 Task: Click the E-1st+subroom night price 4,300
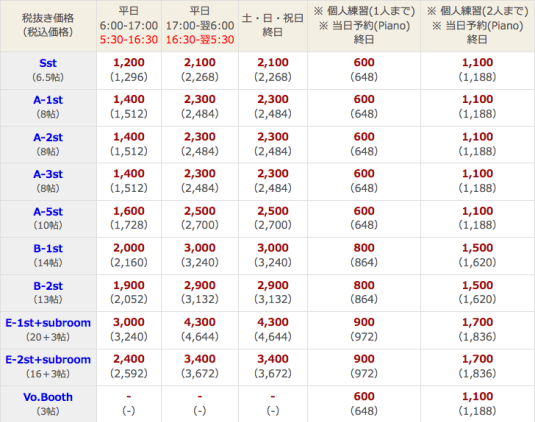[200, 322]
